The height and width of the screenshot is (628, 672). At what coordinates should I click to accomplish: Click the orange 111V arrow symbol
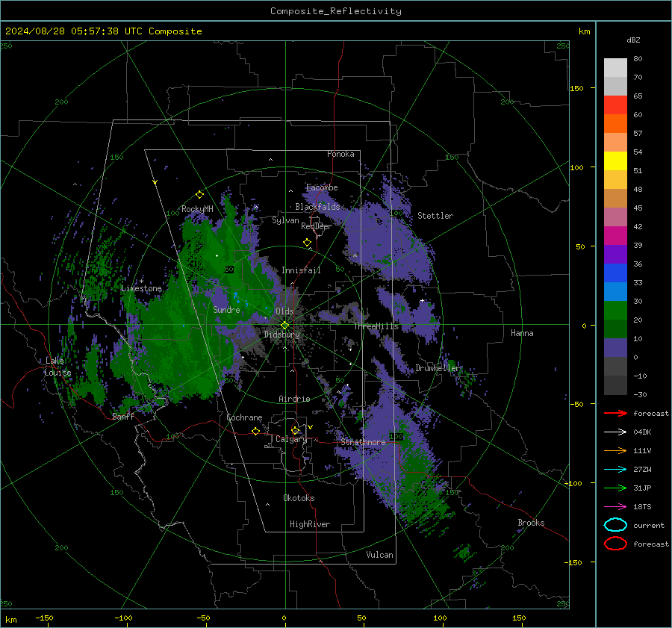point(615,450)
